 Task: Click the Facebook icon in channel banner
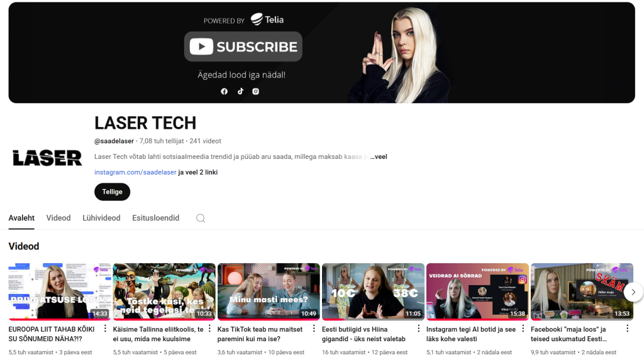224,92
